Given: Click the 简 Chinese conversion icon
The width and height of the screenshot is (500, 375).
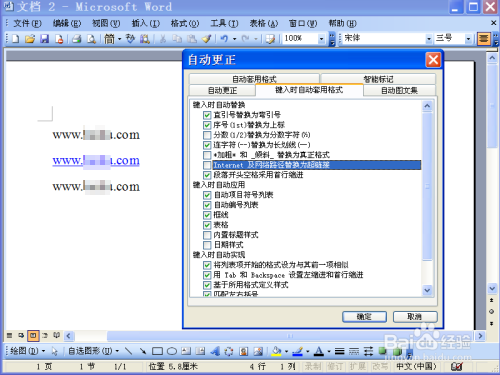Looking at the screenshot, I should [x=109, y=39].
